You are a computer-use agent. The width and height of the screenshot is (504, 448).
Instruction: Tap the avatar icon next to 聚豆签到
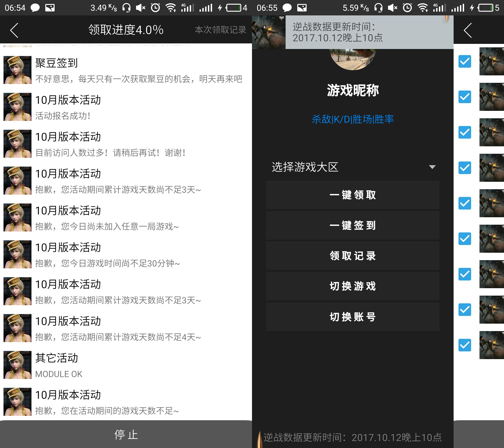(17, 70)
